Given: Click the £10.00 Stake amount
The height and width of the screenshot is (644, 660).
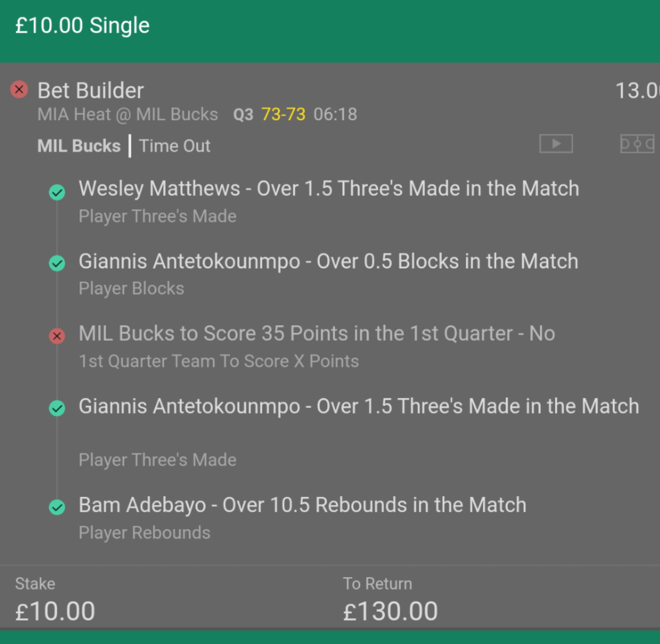Looking at the screenshot, I should (55, 611).
